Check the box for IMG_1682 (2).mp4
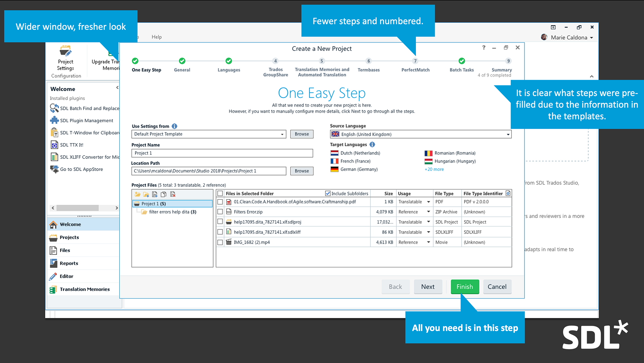Viewport: 644px width, 363px height. tap(220, 242)
